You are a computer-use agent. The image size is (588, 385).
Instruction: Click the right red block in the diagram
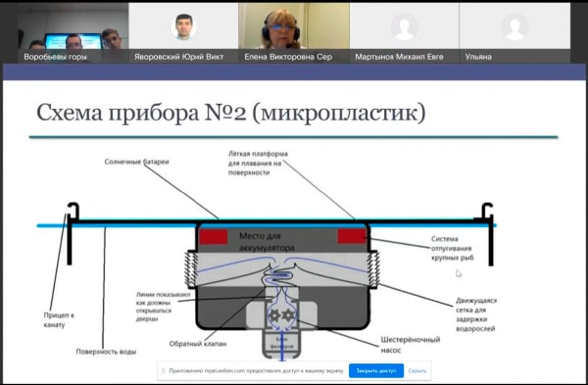[x=352, y=236]
